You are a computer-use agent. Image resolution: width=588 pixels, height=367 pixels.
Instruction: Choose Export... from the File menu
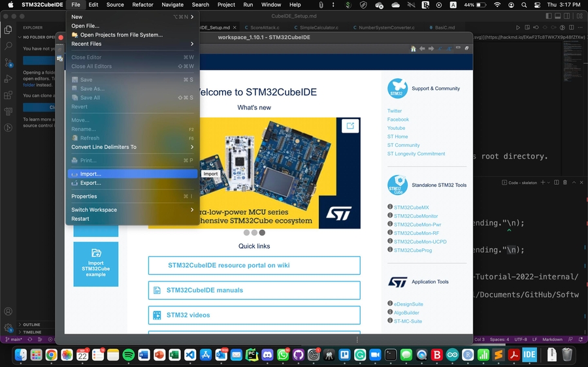(x=91, y=183)
